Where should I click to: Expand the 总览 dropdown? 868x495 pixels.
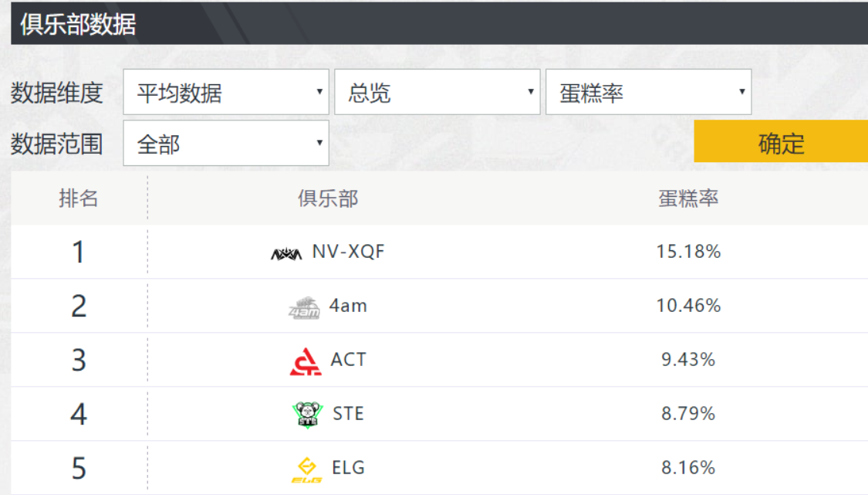coord(437,93)
